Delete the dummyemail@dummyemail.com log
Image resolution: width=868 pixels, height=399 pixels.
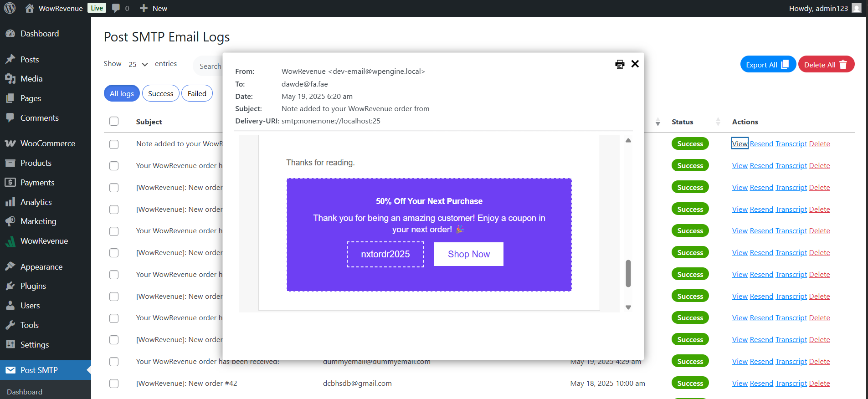pos(819,361)
